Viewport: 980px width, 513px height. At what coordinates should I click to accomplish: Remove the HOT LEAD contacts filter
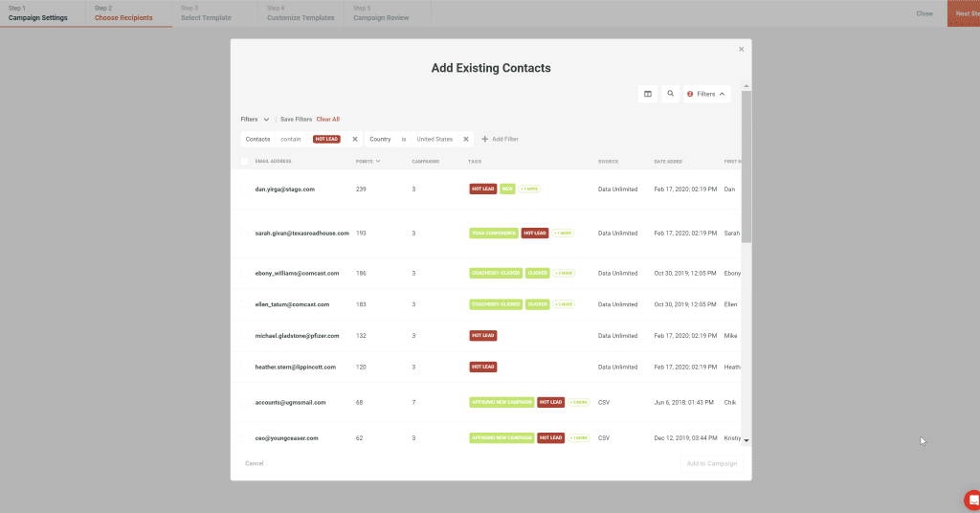coord(355,140)
